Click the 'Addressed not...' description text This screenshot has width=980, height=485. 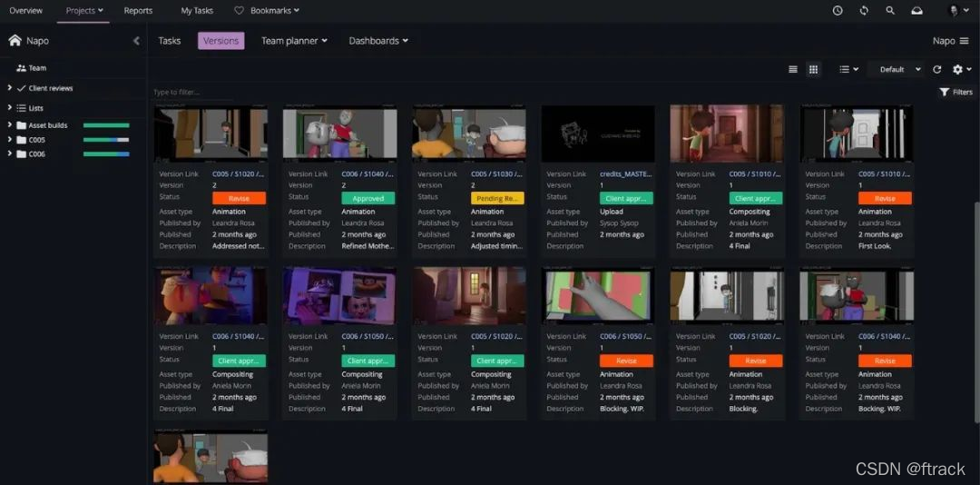(239, 246)
